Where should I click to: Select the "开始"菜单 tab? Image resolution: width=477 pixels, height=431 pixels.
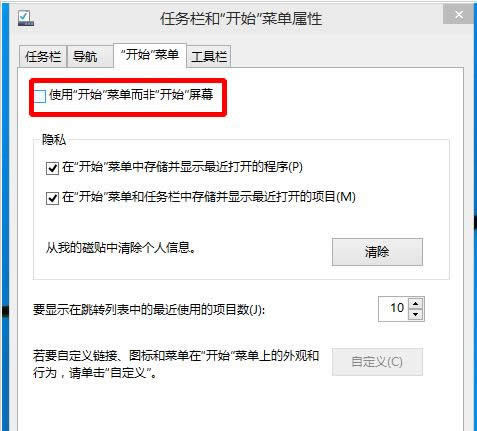coord(150,55)
